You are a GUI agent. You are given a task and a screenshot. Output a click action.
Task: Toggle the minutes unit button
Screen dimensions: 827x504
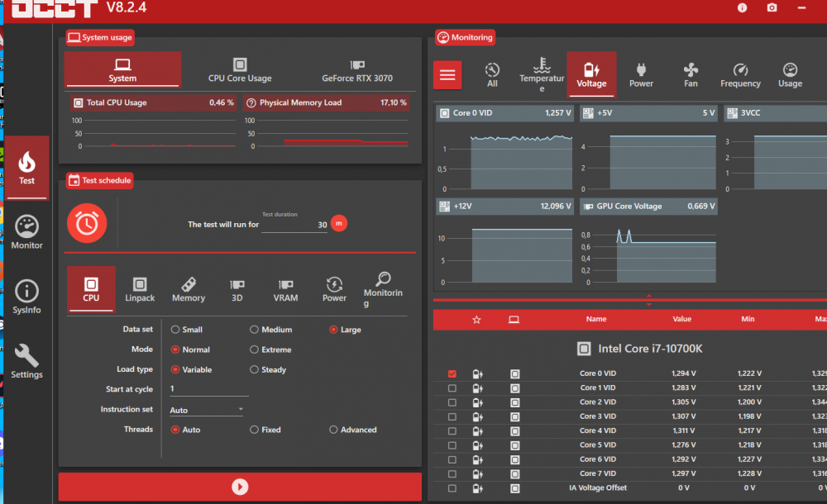pyautogui.click(x=338, y=224)
